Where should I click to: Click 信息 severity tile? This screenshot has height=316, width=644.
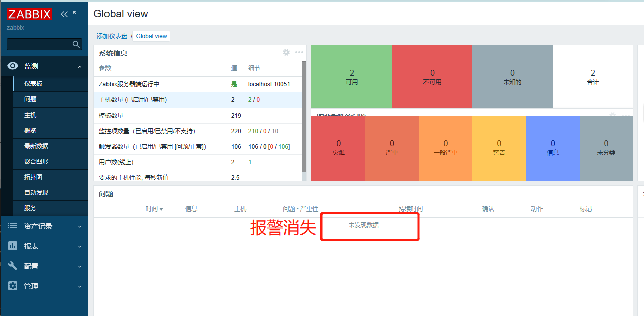[553, 148]
